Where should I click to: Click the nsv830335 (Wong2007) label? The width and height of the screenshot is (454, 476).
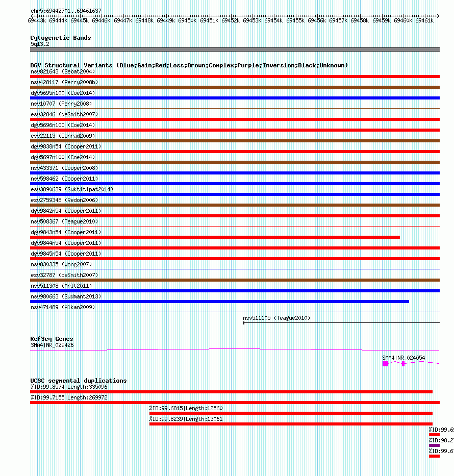[x=61, y=264]
